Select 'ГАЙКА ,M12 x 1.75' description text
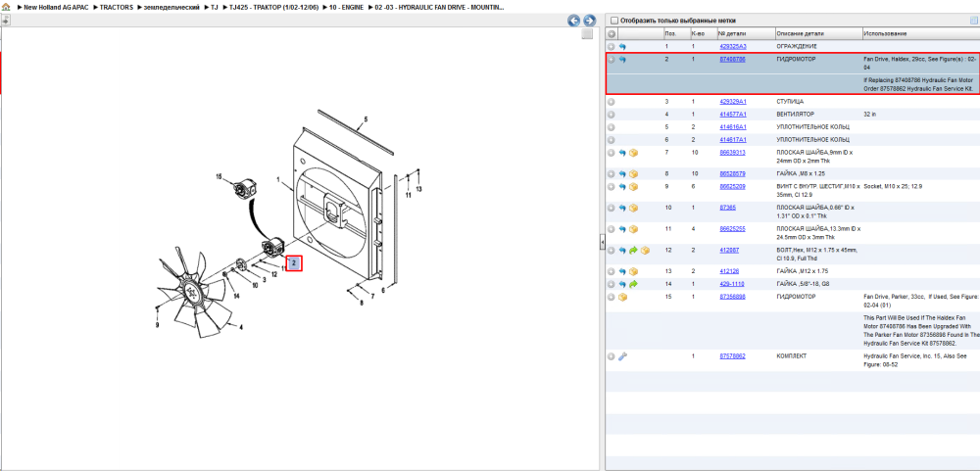 point(804,271)
